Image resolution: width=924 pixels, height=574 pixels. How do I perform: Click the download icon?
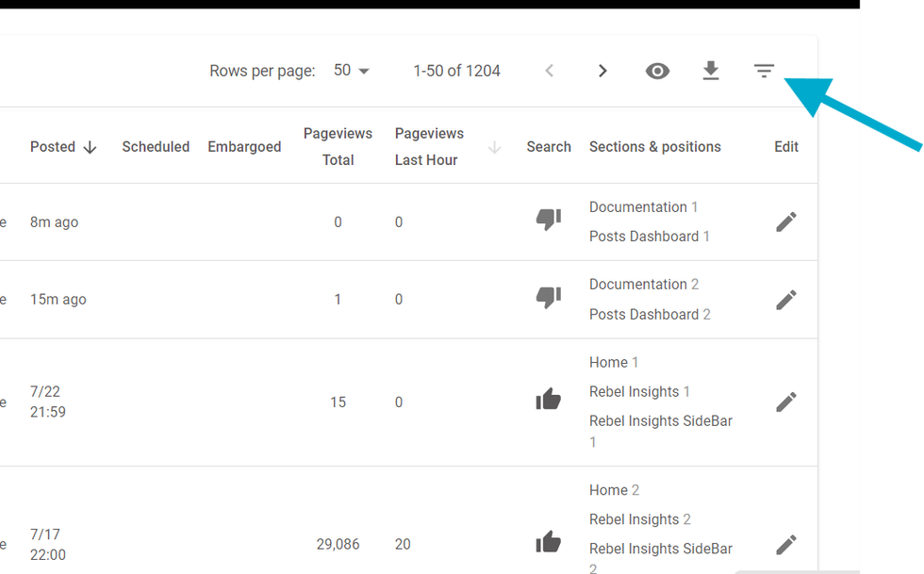(711, 71)
